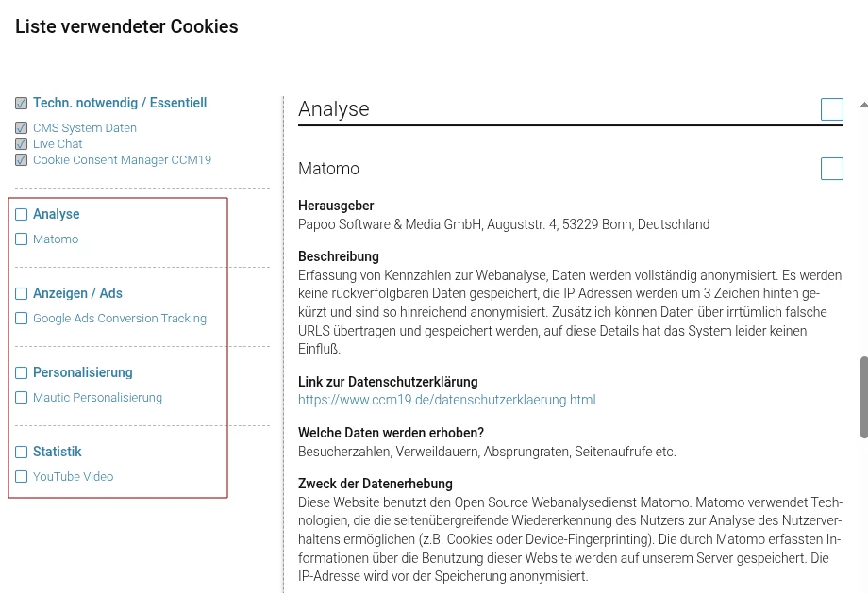The width and height of the screenshot is (868, 593).
Task: Toggle the large Analyse heading checkbox
Action: tap(831, 109)
